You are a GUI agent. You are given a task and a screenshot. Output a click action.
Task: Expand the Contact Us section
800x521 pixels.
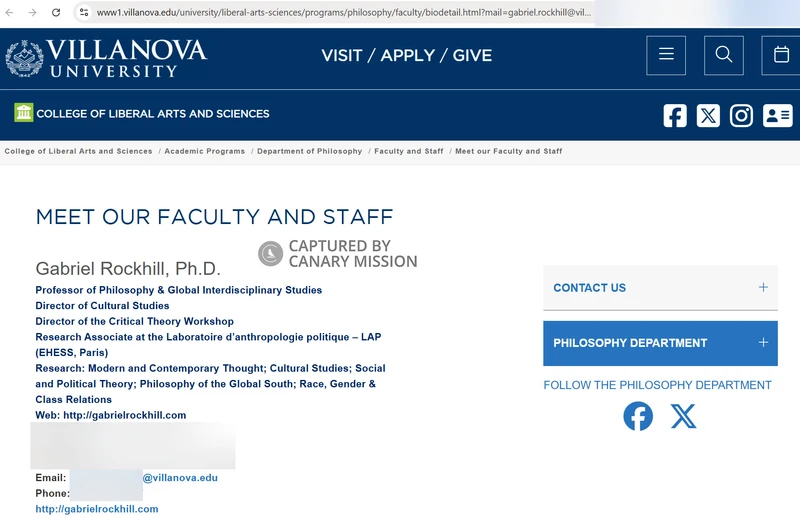(660, 288)
